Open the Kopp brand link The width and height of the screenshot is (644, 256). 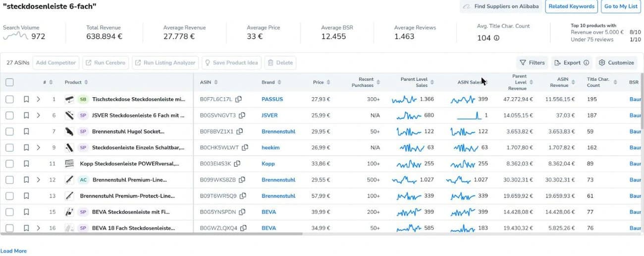pyautogui.click(x=268, y=164)
